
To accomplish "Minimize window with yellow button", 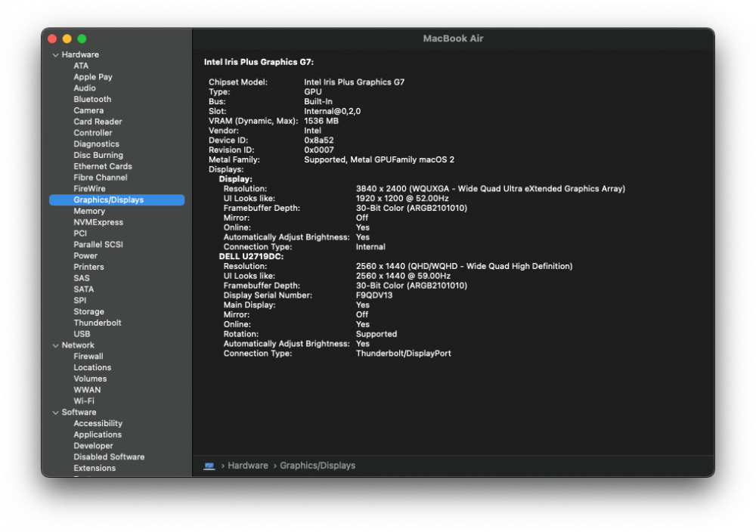I will [67, 39].
